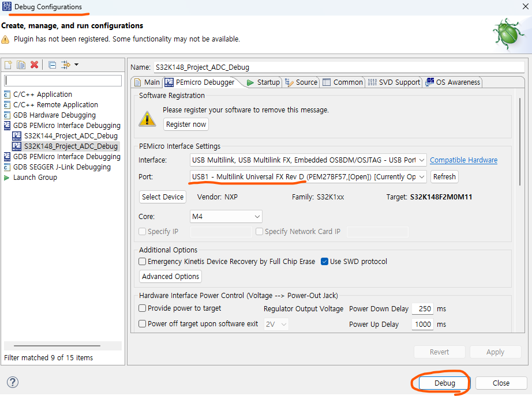This screenshot has width=532, height=396.
Task: Open the filter launch configurations icon
Action: point(65,65)
